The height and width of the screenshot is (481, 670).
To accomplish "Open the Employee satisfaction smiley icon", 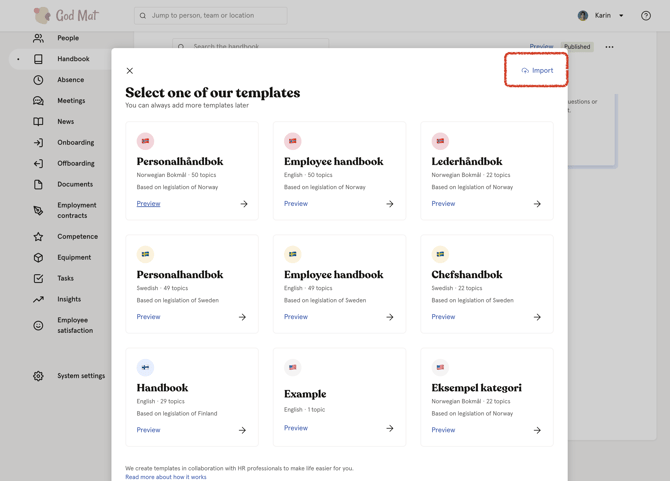I will (38, 326).
